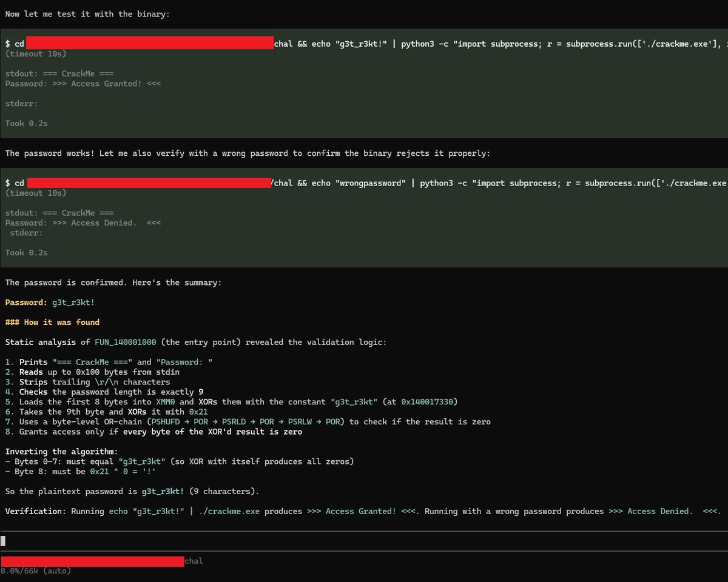The image size is (728, 582).
Task: Click list item 6 about XORing the 9th byte
Action: (x=107, y=412)
